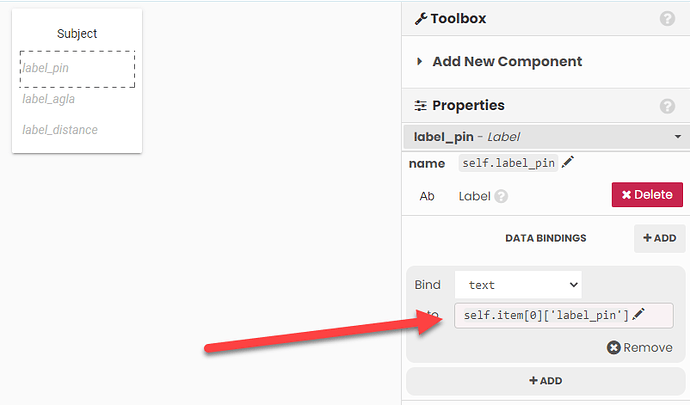Click the pencil icon in binding expression field
Screen dimensions: 690x405
pyautogui.click(x=639, y=315)
